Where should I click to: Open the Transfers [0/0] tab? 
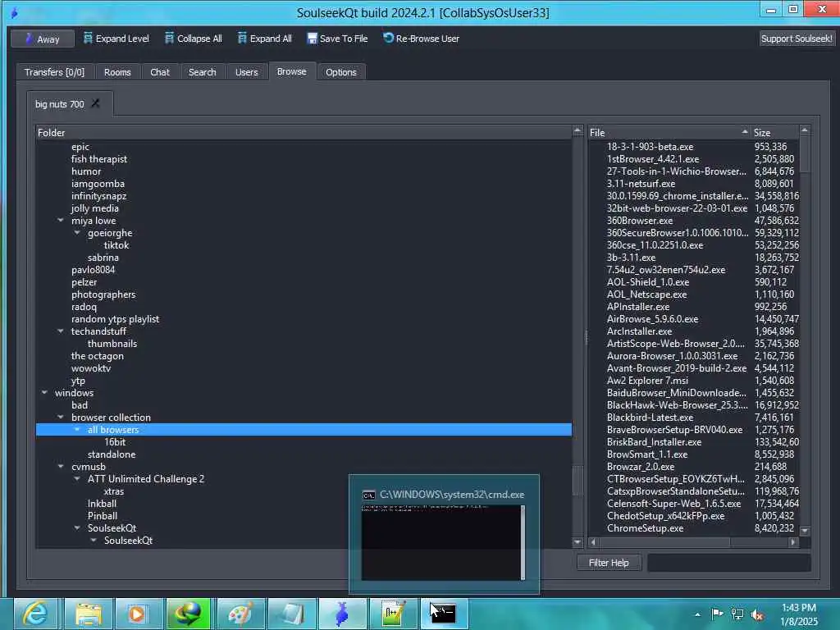click(x=54, y=72)
